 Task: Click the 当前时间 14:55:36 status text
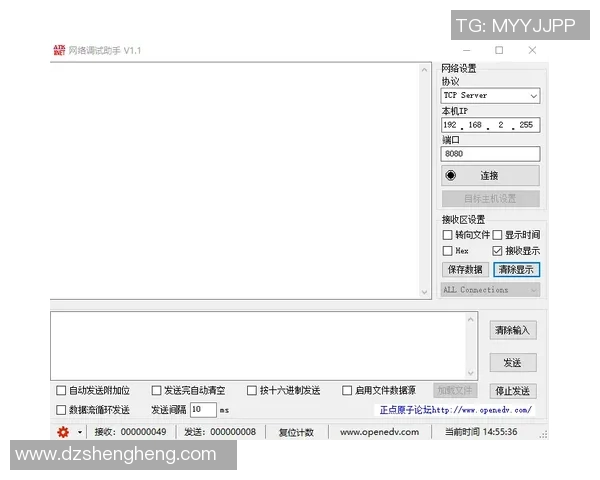pos(481,432)
